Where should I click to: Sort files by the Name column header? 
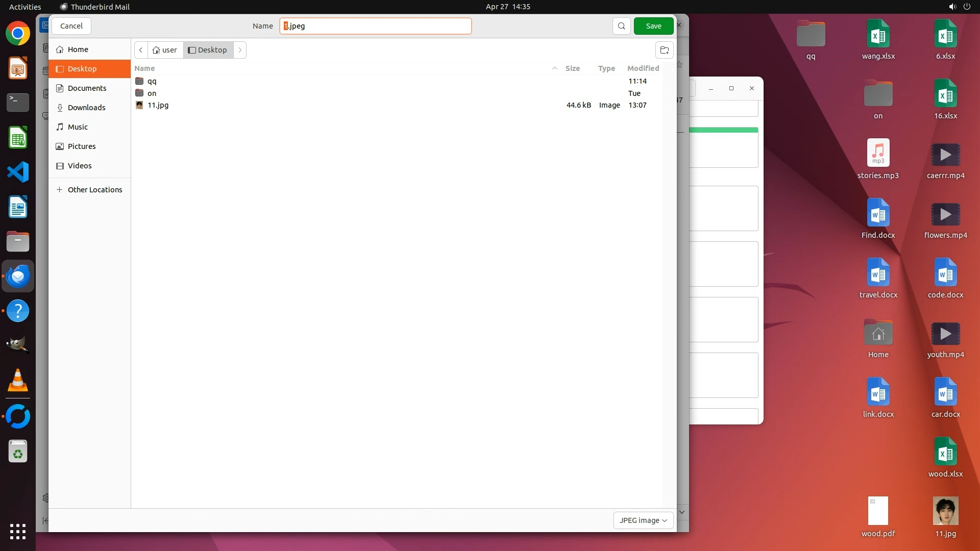[145, 68]
